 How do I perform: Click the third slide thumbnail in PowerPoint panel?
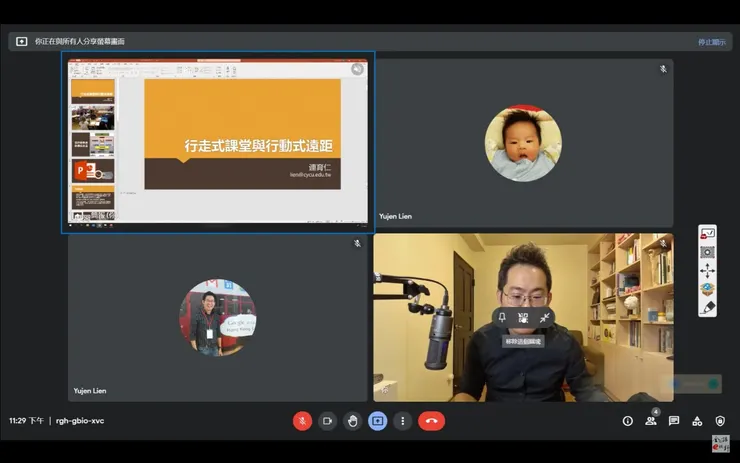[92, 144]
